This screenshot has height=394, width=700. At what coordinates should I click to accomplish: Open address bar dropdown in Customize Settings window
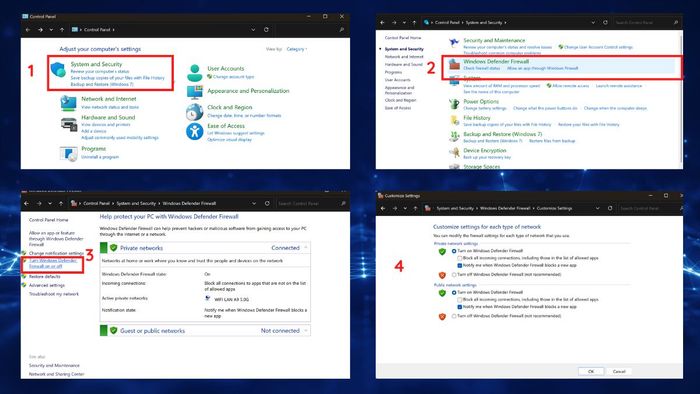click(x=597, y=208)
